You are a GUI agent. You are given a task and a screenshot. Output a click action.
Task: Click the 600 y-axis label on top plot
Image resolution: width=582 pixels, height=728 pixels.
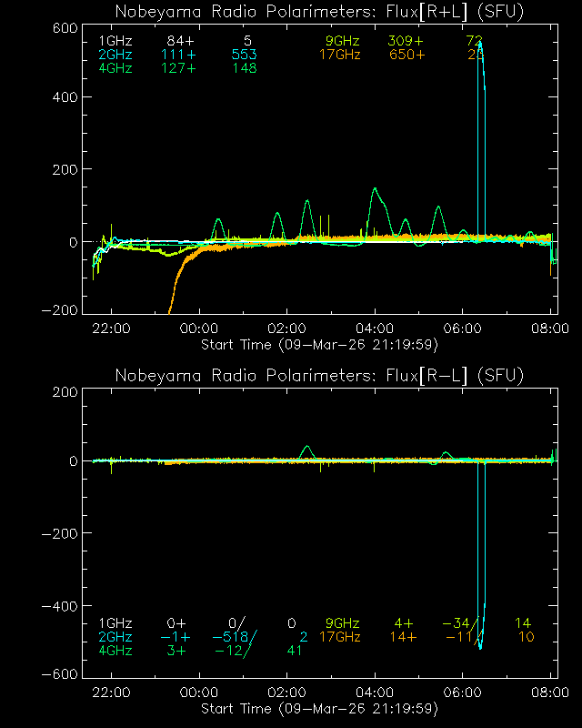pos(62,27)
